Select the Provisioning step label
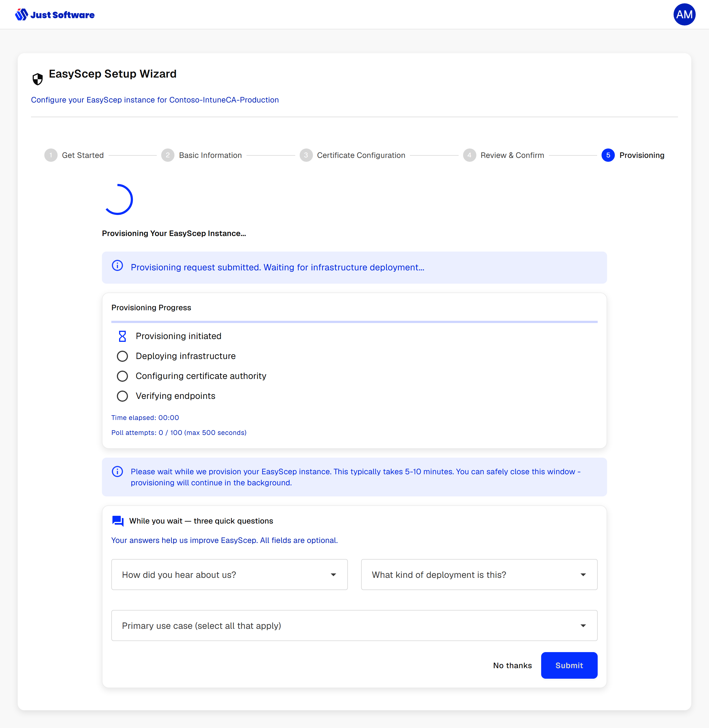 pos(642,155)
